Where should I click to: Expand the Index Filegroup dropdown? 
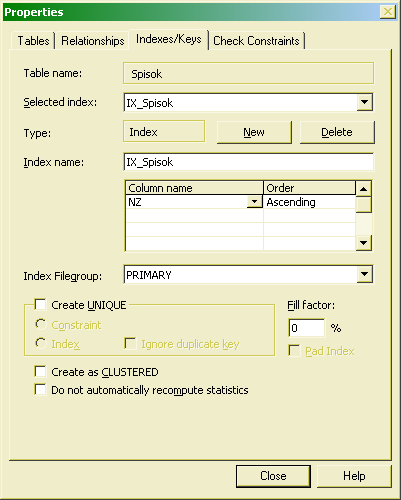(364, 274)
